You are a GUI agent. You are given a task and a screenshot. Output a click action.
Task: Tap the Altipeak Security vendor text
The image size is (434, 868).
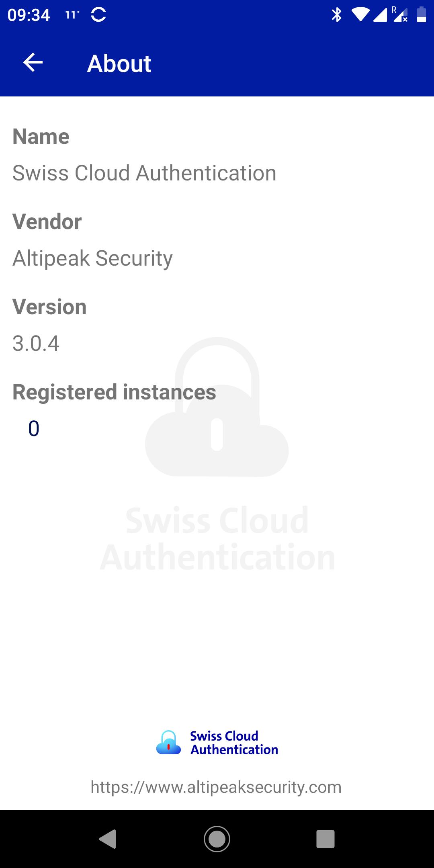pos(93,258)
